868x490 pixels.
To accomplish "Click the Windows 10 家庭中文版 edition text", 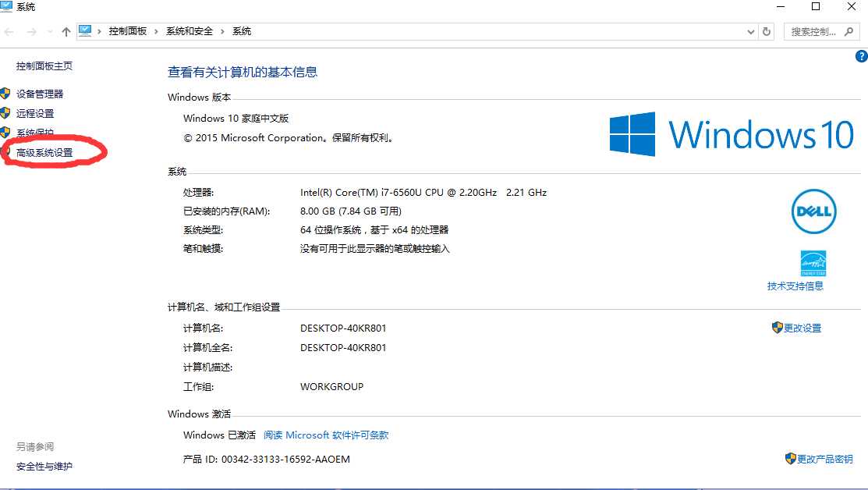I will [236, 118].
